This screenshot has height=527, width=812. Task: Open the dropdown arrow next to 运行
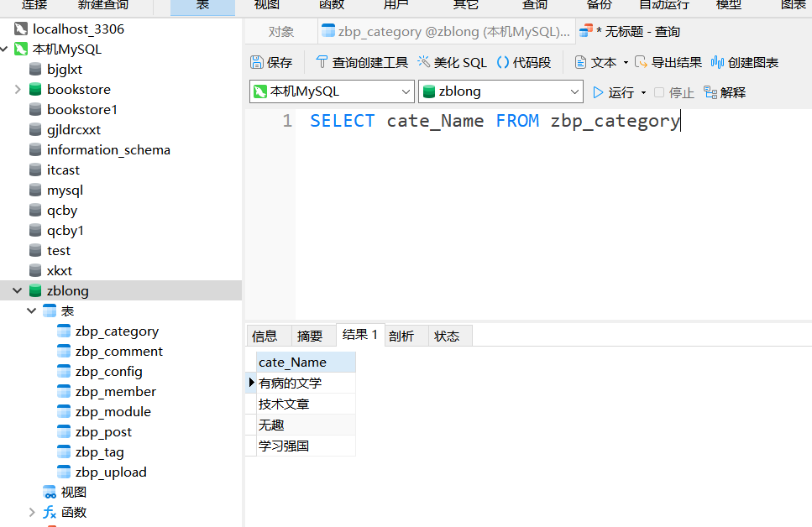643,92
